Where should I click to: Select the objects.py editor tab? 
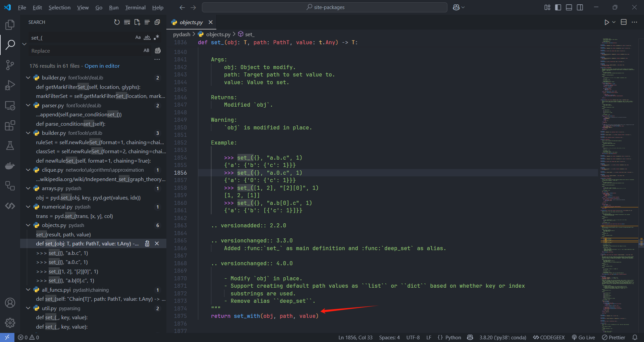[191, 22]
